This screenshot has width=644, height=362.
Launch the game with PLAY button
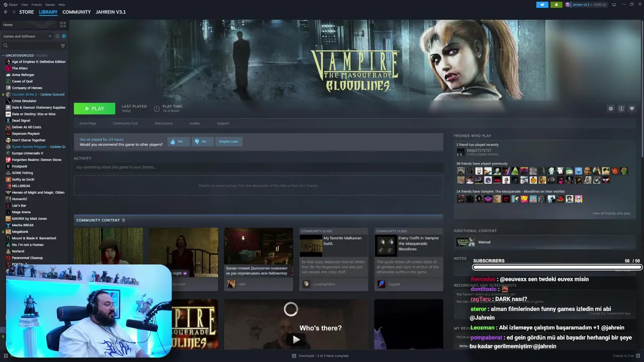[95, 109]
